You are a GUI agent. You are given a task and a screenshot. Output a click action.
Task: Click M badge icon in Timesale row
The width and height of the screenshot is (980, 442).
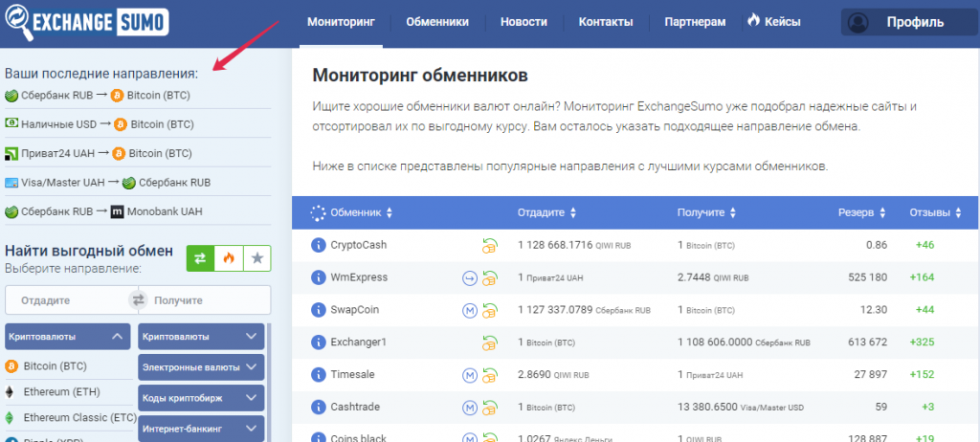click(469, 375)
